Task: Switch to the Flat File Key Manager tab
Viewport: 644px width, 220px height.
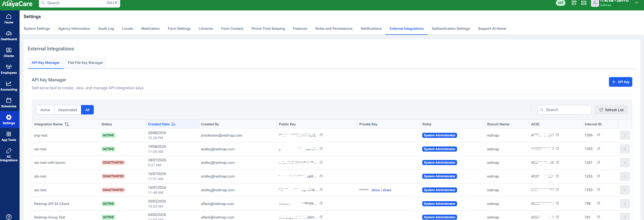Action: point(85,63)
